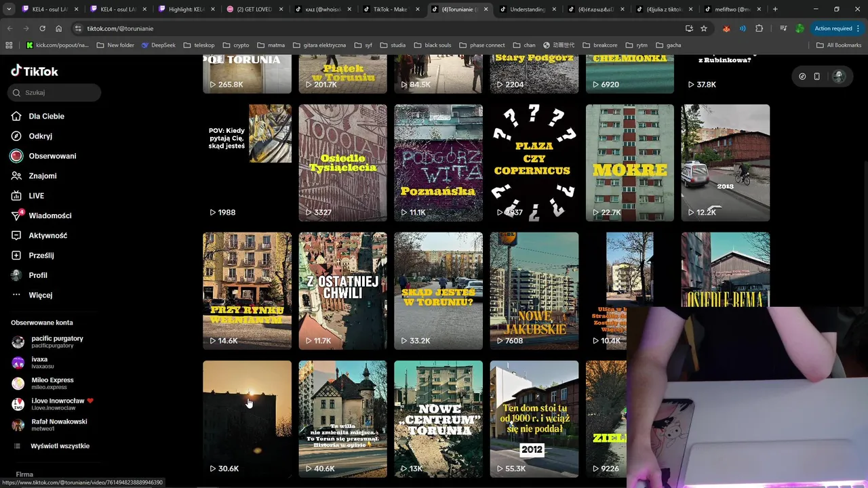Open a new browser tab
Viewport: 868px width, 488px height.
click(x=775, y=9)
